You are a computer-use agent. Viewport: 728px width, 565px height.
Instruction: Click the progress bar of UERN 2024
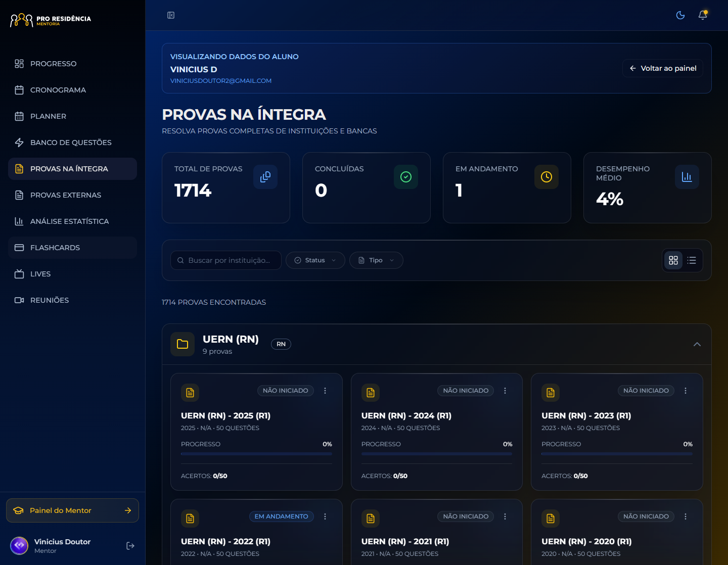(x=437, y=454)
